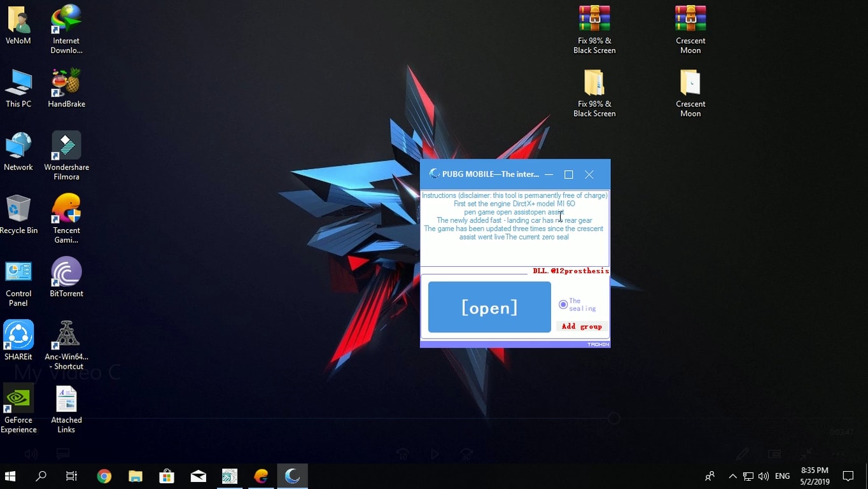This screenshot has width=868, height=489.
Task: Open the Action Center notifications icon
Action: pyautogui.click(x=848, y=476)
